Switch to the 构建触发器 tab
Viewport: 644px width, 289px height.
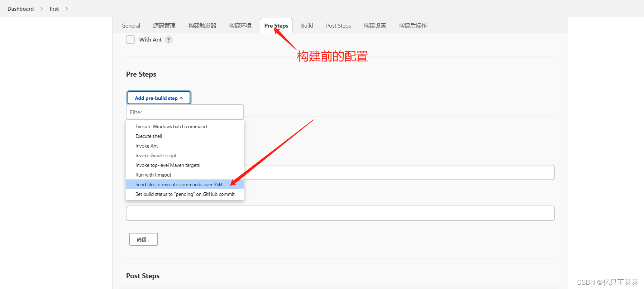pos(202,26)
